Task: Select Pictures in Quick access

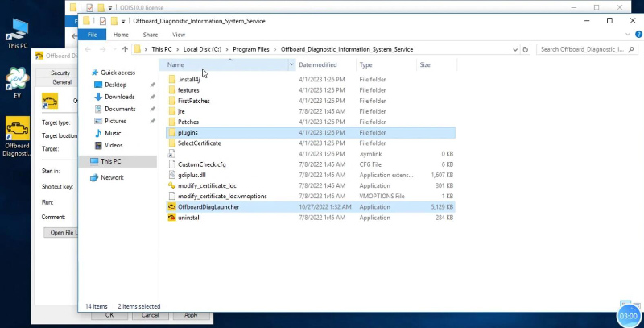Action: point(115,121)
